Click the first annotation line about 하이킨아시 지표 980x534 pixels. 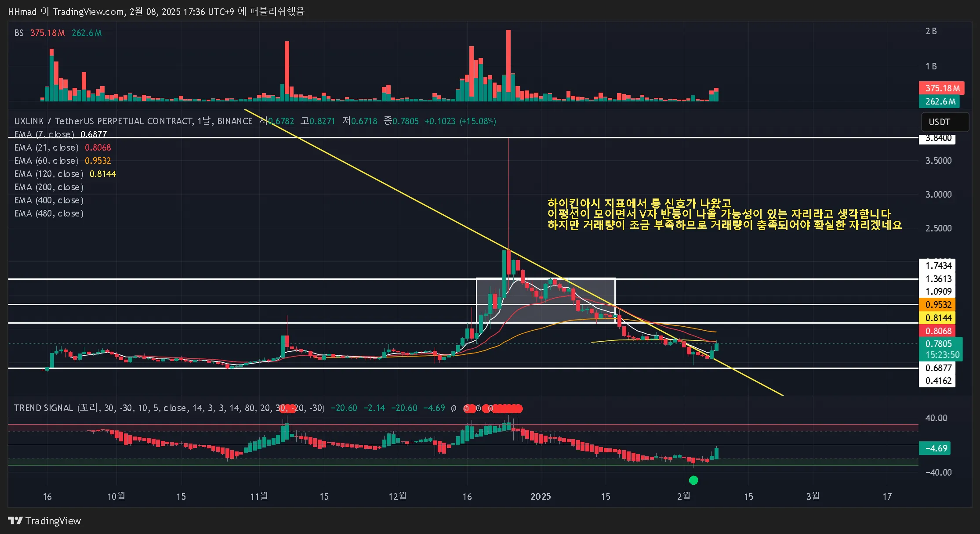click(x=639, y=203)
